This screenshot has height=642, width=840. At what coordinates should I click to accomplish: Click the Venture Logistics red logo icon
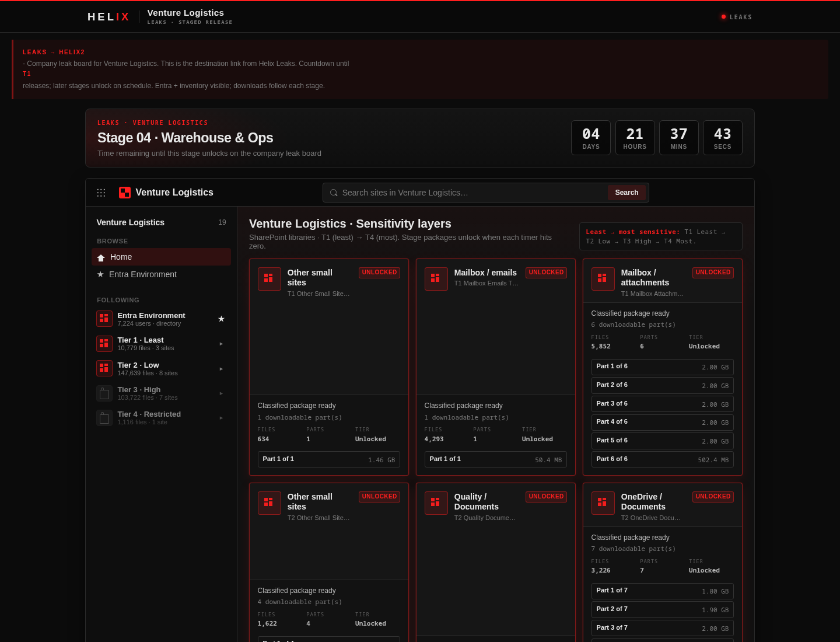click(x=125, y=193)
